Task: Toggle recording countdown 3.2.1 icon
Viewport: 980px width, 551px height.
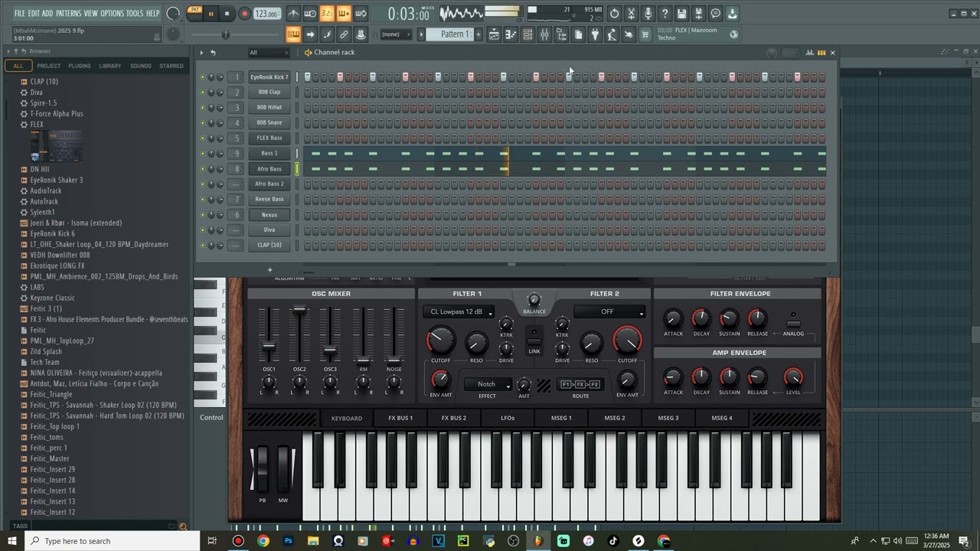Action: (327, 14)
